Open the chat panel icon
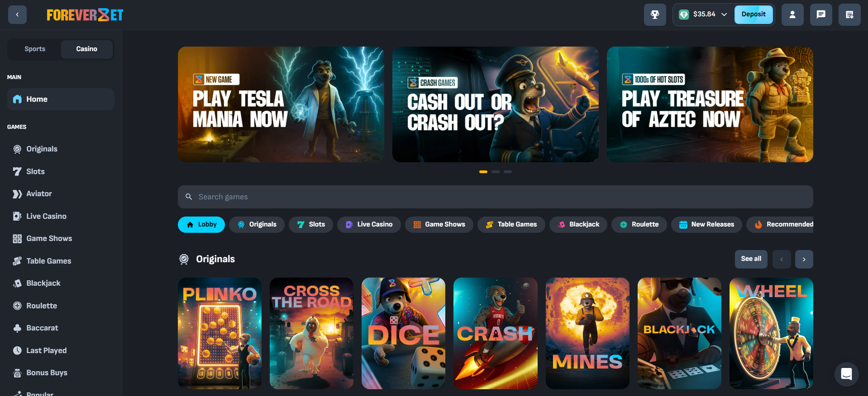Image resolution: width=868 pixels, height=396 pixels. (x=821, y=14)
